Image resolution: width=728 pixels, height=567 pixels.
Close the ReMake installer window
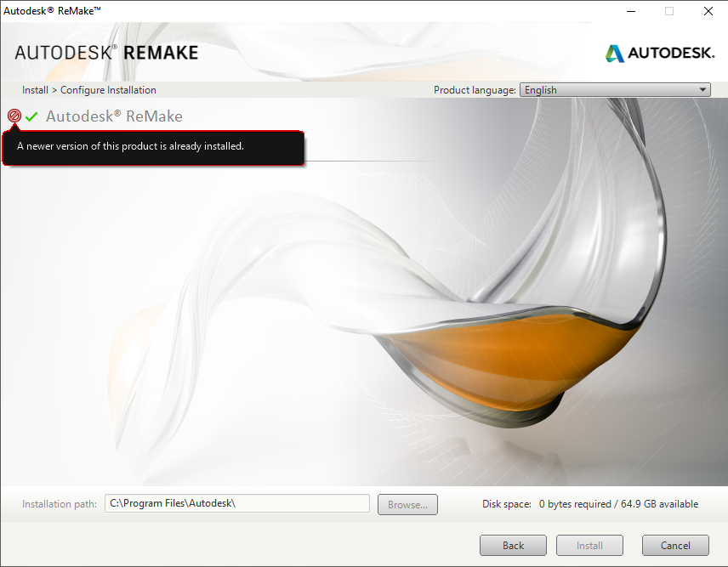(x=708, y=11)
